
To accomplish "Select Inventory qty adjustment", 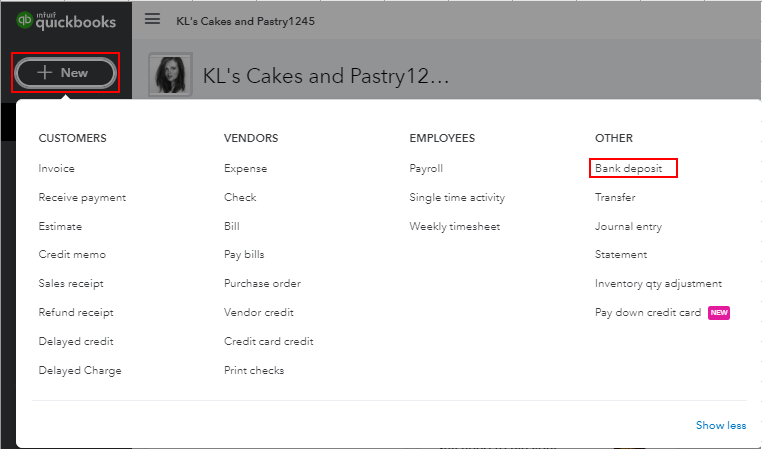I will tap(658, 283).
